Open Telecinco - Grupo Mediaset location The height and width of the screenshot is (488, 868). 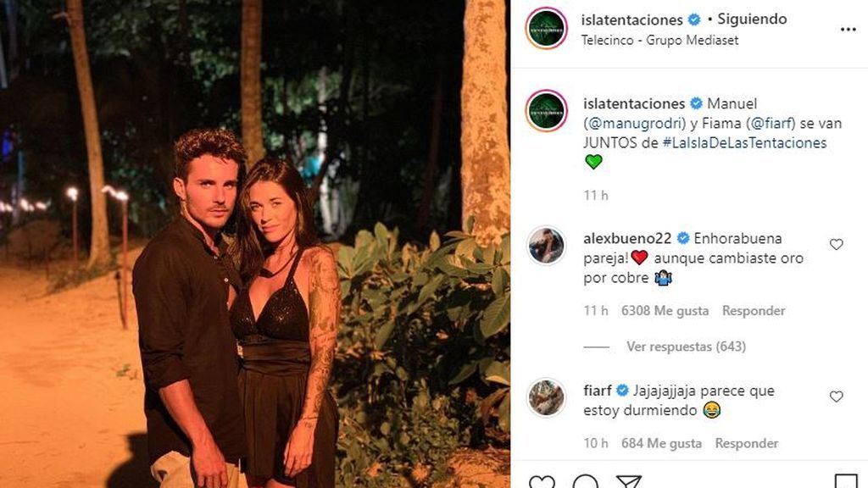[660, 40]
